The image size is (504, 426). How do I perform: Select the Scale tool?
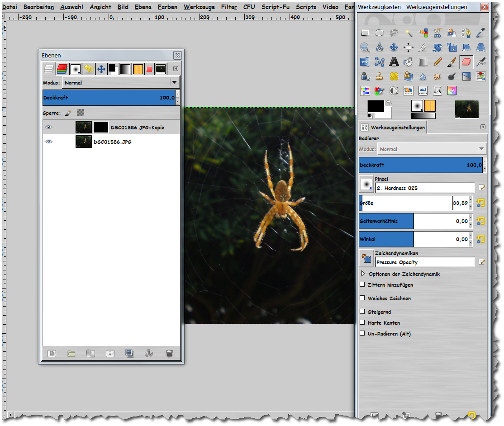click(x=452, y=47)
